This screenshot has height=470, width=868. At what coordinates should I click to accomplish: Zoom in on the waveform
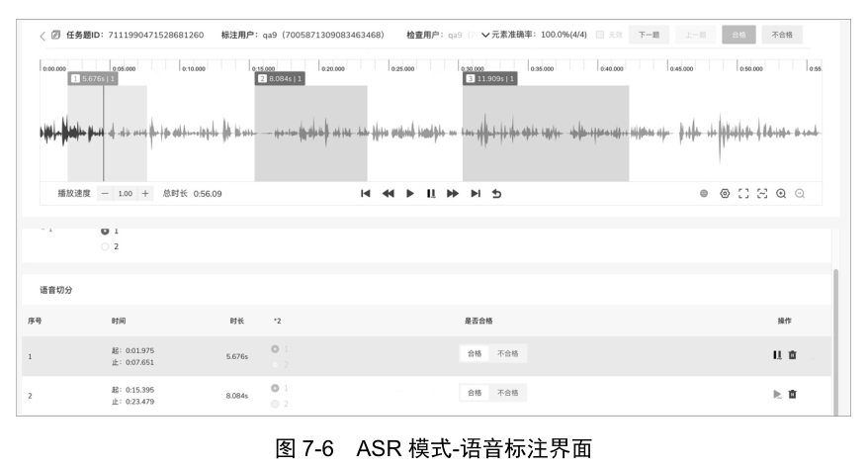(781, 194)
